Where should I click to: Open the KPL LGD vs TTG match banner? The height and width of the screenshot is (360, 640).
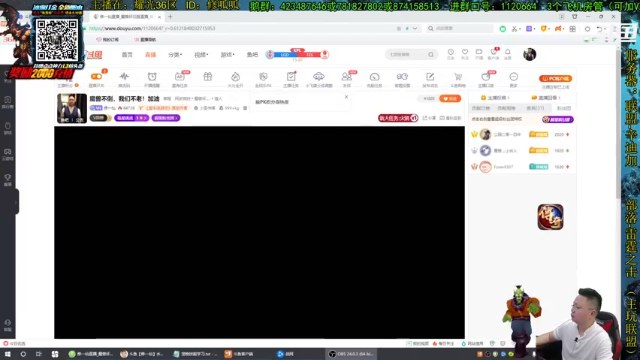pyautogui.click(x=297, y=54)
